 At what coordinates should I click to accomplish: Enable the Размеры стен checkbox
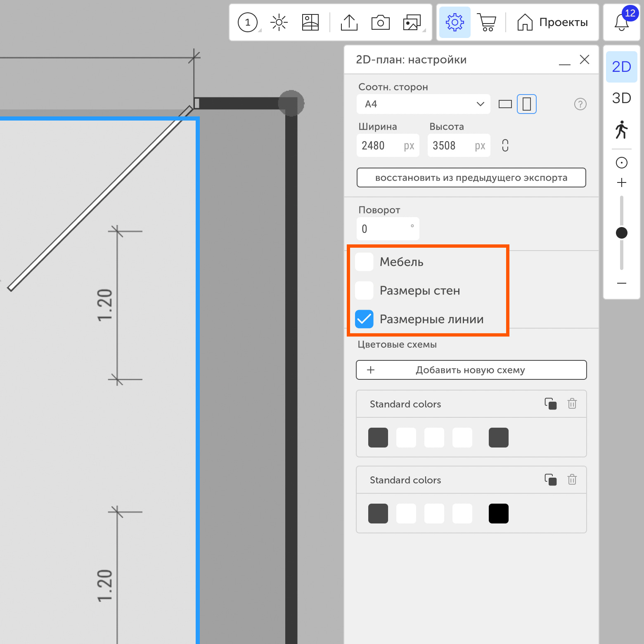[364, 291]
